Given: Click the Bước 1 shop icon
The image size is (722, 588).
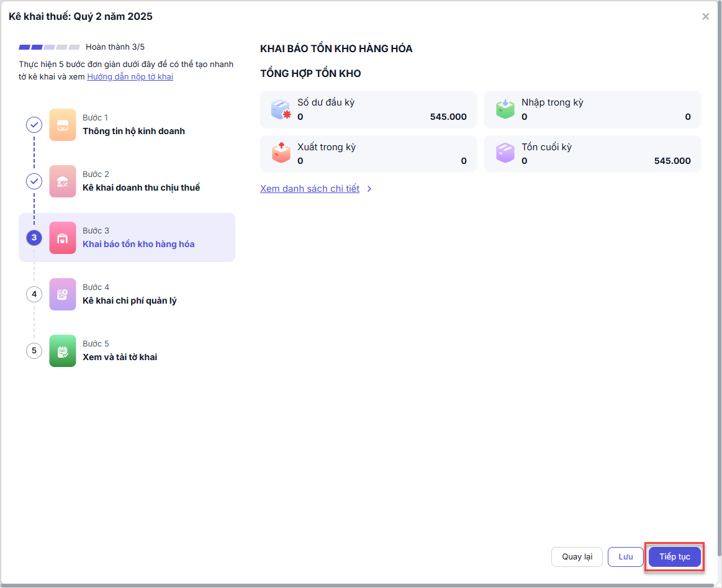Looking at the screenshot, I should point(63,125).
